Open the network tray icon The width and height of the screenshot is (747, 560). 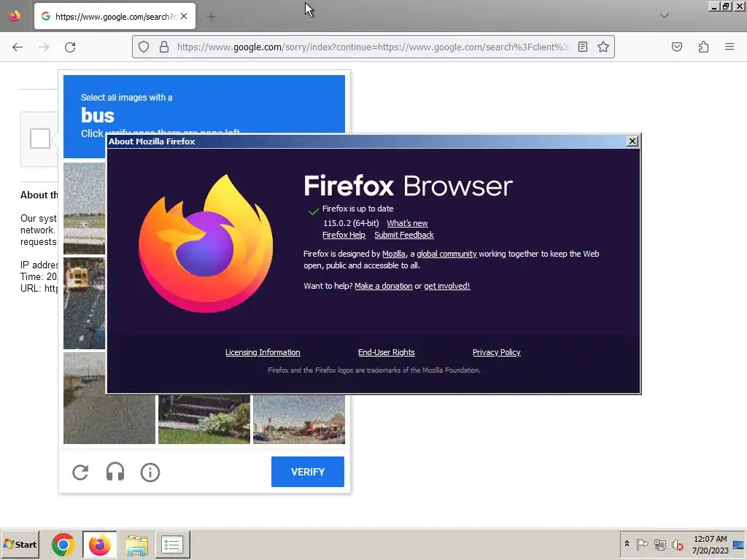pos(659,544)
